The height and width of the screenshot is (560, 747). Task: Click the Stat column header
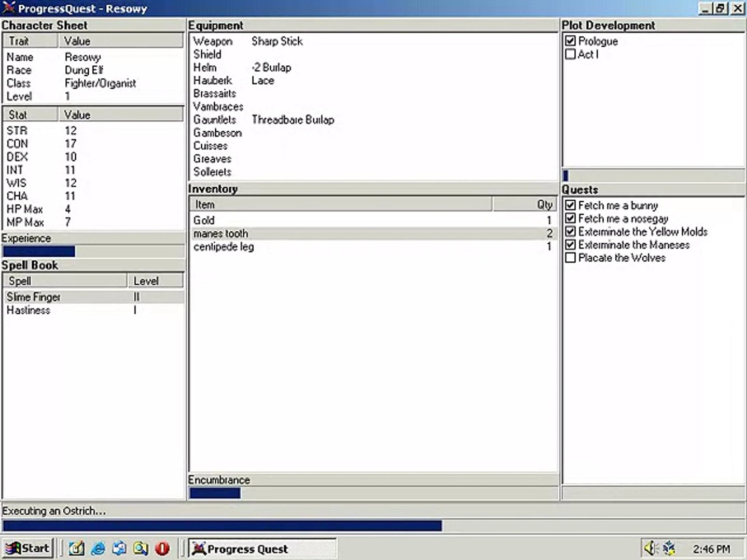[x=31, y=115]
